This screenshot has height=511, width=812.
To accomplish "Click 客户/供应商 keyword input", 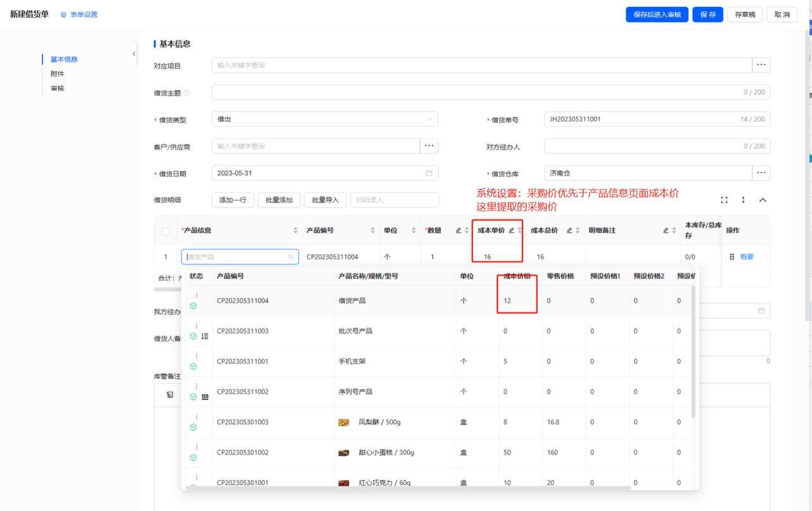I will [x=315, y=146].
